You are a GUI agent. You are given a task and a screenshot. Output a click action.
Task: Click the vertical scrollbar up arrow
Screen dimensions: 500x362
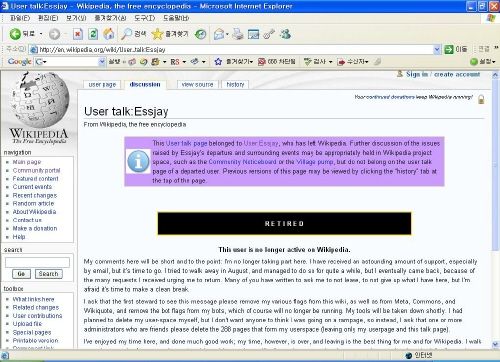pyautogui.click(x=495, y=75)
